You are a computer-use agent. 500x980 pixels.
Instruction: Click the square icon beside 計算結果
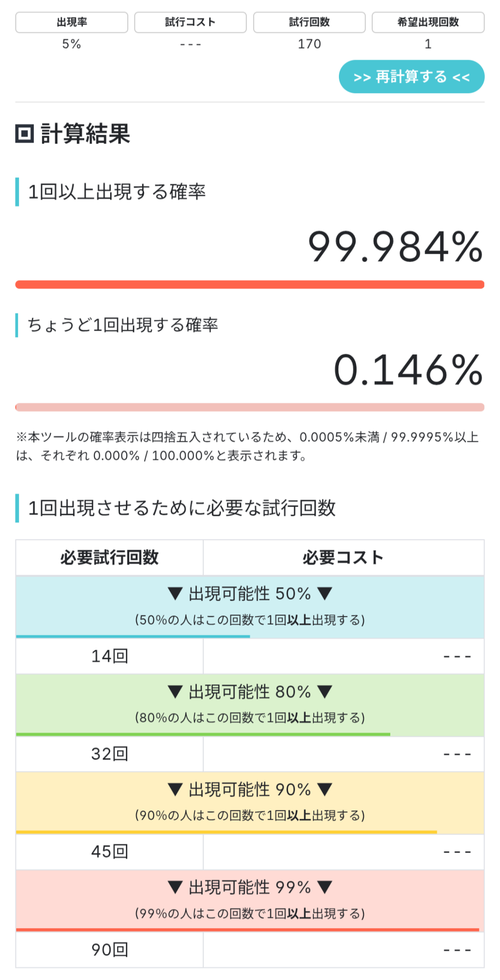coord(24,134)
